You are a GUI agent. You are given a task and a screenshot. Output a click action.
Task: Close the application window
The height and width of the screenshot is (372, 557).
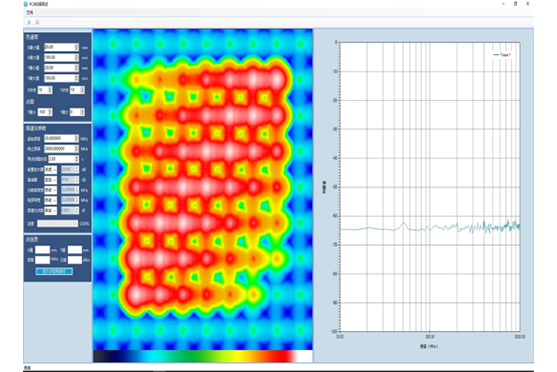coord(528,4)
